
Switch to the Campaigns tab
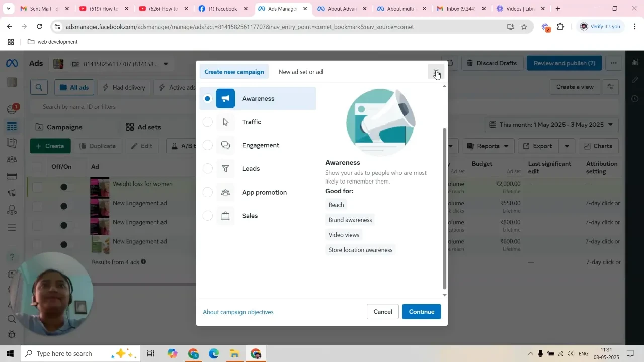(x=59, y=127)
